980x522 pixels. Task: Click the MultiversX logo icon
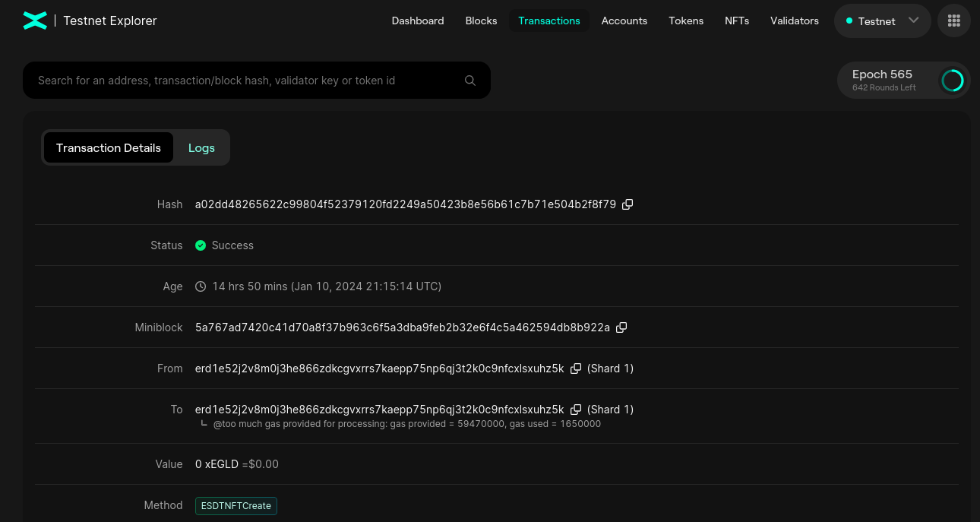tap(35, 21)
